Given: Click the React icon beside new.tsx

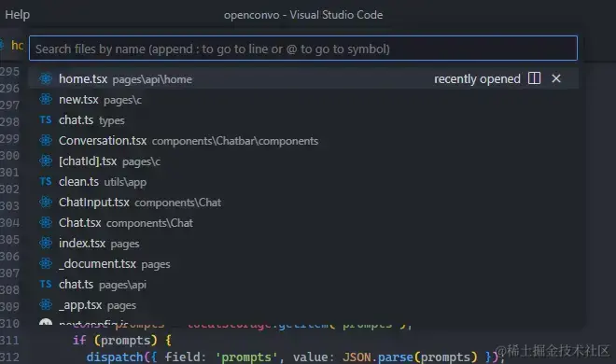Looking at the screenshot, I should tap(46, 99).
